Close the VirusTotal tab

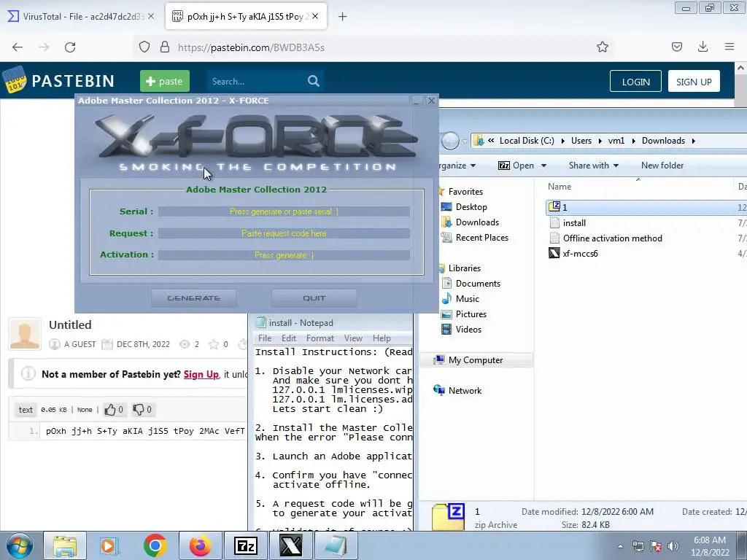tap(151, 16)
